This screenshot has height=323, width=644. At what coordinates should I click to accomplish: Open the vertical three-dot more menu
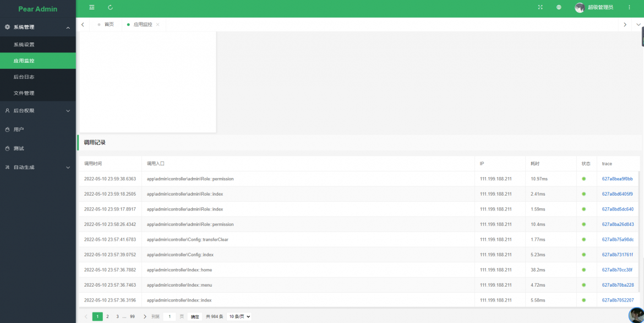[x=629, y=7]
